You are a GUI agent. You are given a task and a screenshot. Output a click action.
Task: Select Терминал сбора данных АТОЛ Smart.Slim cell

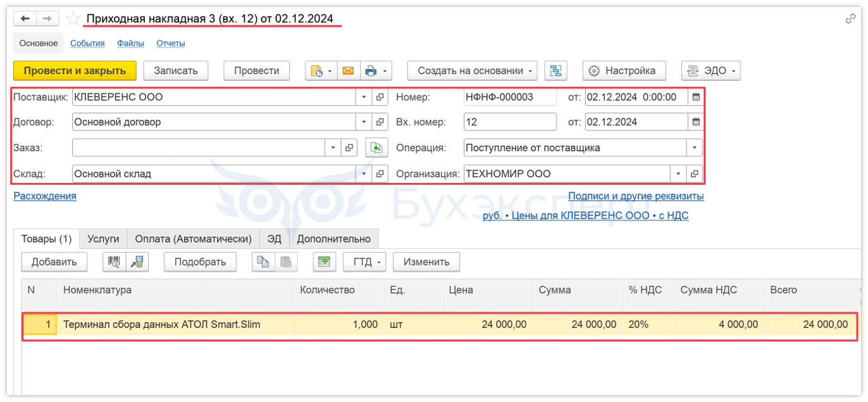pyautogui.click(x=175, y=325)
